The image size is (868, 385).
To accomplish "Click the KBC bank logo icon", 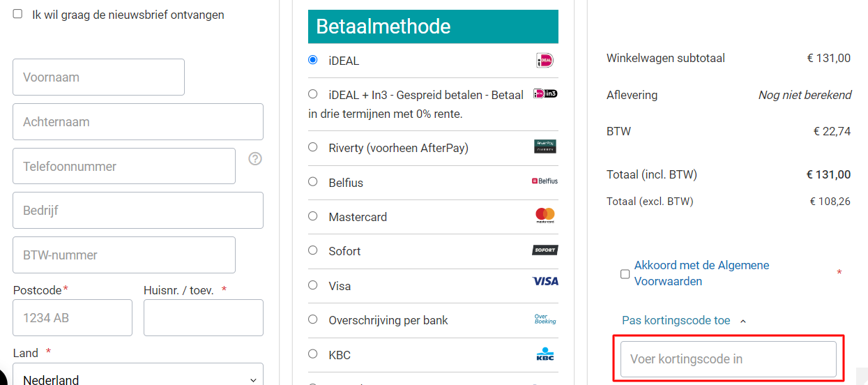I will pyautogui.click(x=545, y=354).
